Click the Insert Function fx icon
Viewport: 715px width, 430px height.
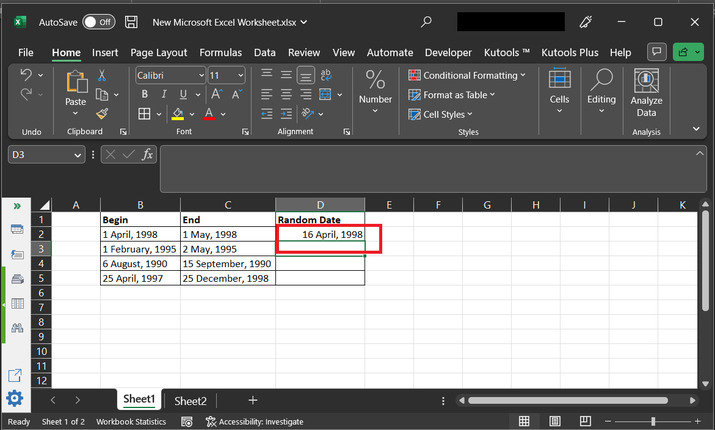pyautogui.click(x=147, y=154)
